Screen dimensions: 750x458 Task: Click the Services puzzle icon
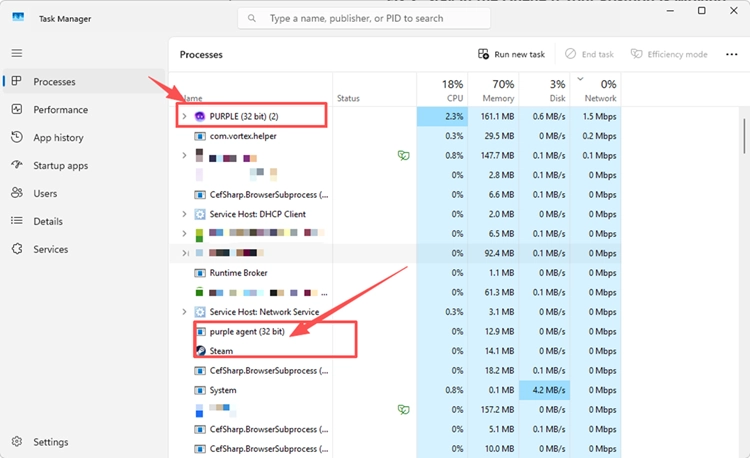click(17, 249)
